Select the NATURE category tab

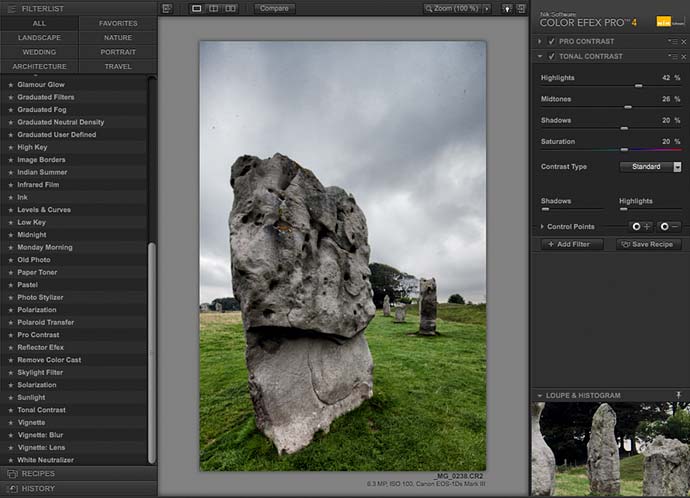pyautogui.click(x=118, y=38)
